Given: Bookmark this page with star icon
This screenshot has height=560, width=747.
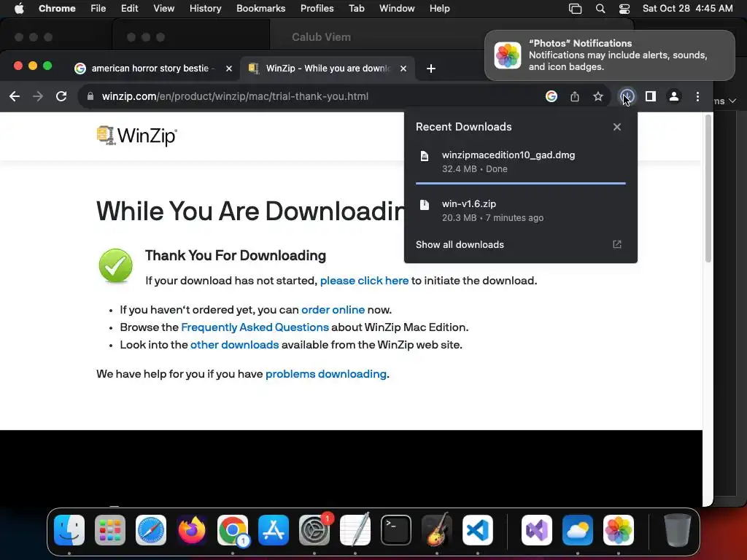Looking at the screenshot, I should coord(598,97).
